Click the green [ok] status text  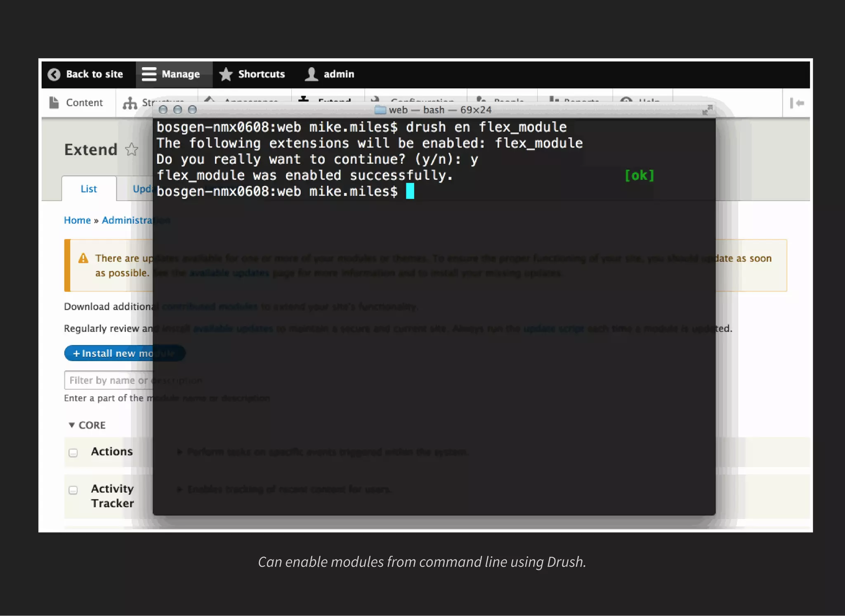(639, 175)
